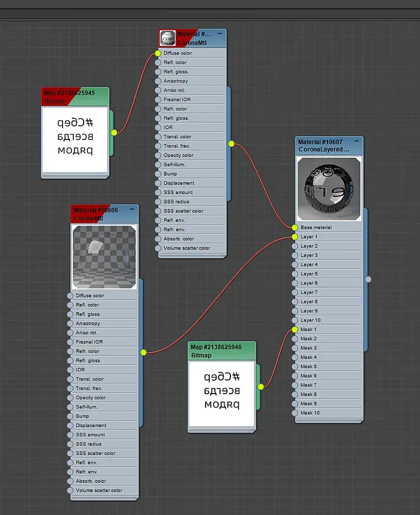This screenshot has height=515, width=420.
Task: Click the output socket of Material #10606
Action: 144,352
